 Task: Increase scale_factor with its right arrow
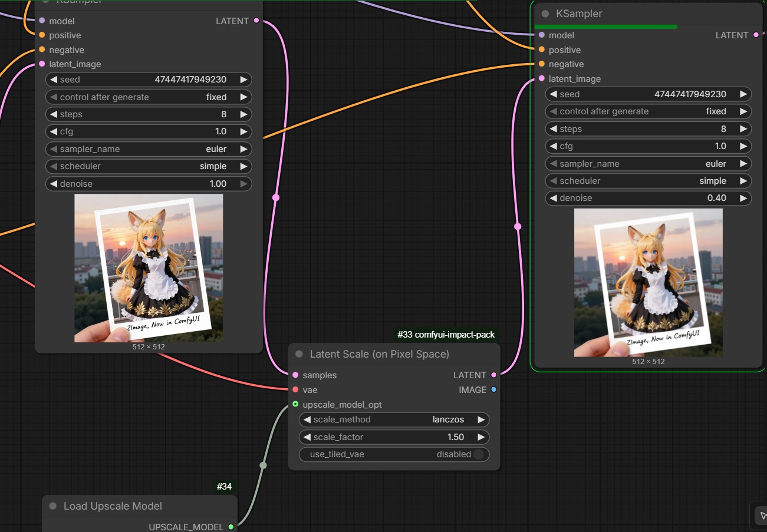point(481,437)
